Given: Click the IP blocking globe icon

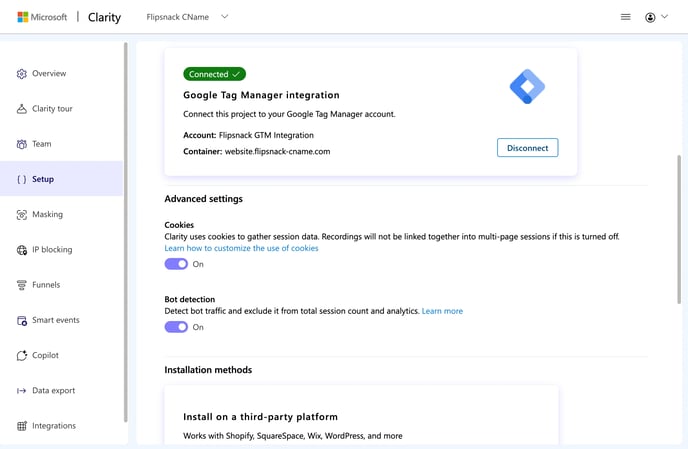Looking at the screenshot, I should 22,250.
